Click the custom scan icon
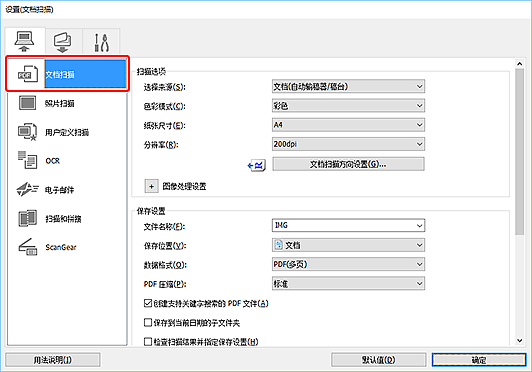532x372 pixels. [x=27, y=132]
